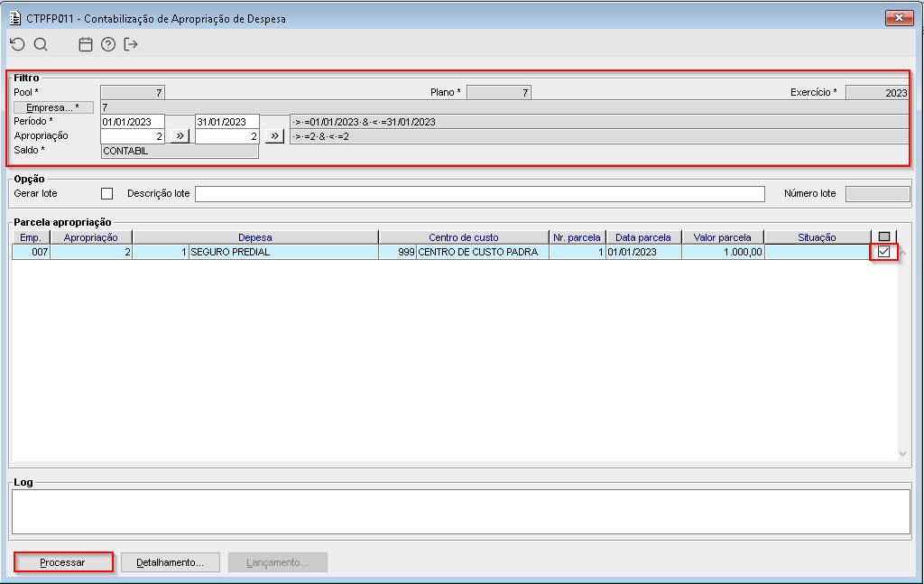This screenshot has width=924, height=584.
Task: Click the 1.000,00 valor parcela cell
Action: pos(723,252)
